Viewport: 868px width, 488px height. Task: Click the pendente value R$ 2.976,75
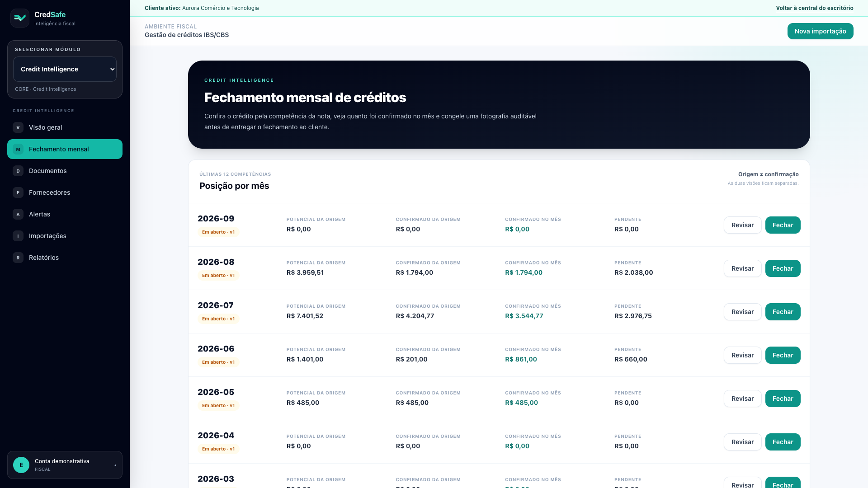point(633,316)
